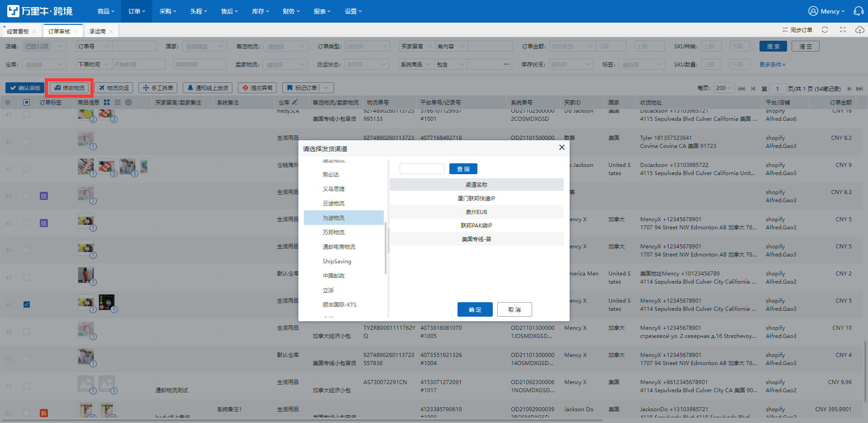This screenshot has height=423, width=868.
Task: Toggle the select-all checkbox in table header
Action: pyautogui.click(x=27, y=102)
